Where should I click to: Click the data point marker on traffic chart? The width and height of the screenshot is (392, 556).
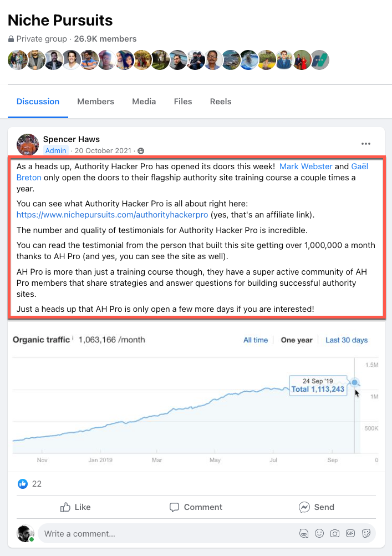pos(354,382)
